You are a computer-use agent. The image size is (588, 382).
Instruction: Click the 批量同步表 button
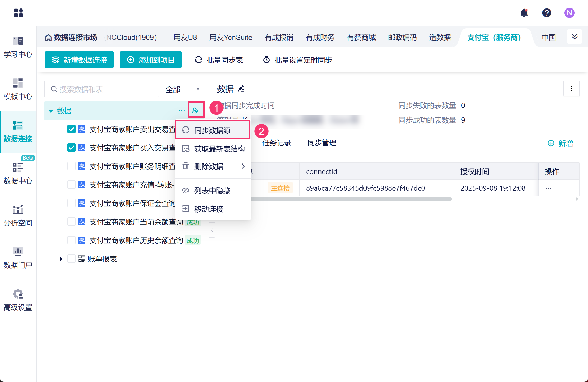coord(219,60)
